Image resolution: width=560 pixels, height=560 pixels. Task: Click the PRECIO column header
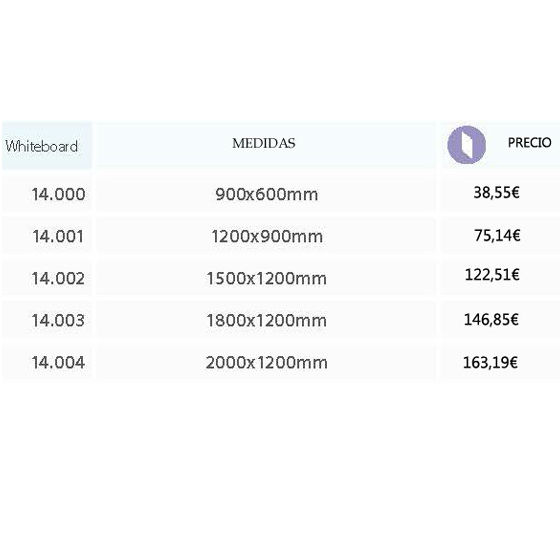529,142
